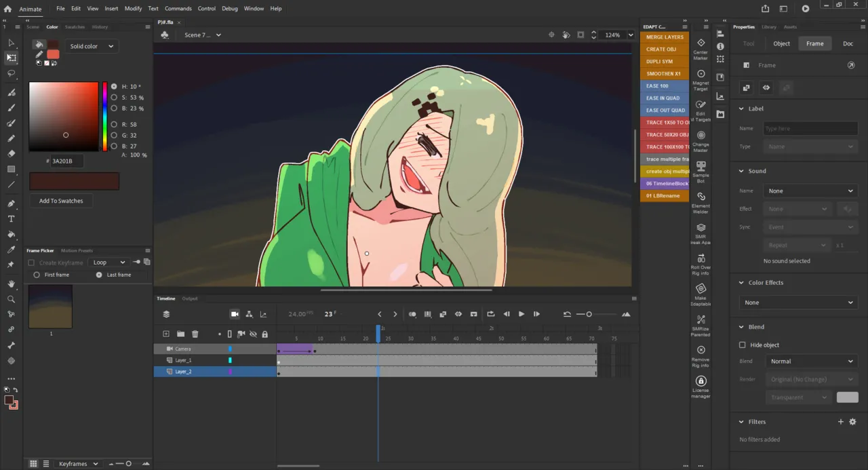Click the New Layer icon

tap(166, 334)
